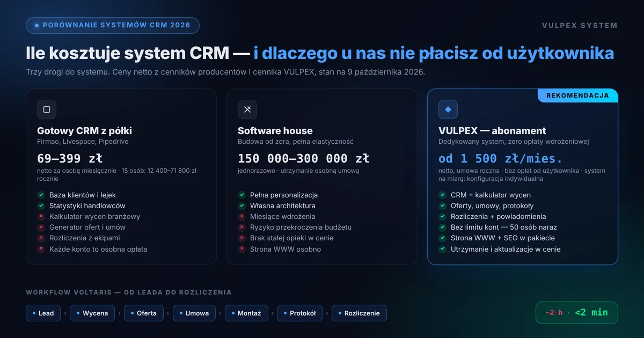
Task: Select the Umowa workflow step
Action: pos(194,313)
